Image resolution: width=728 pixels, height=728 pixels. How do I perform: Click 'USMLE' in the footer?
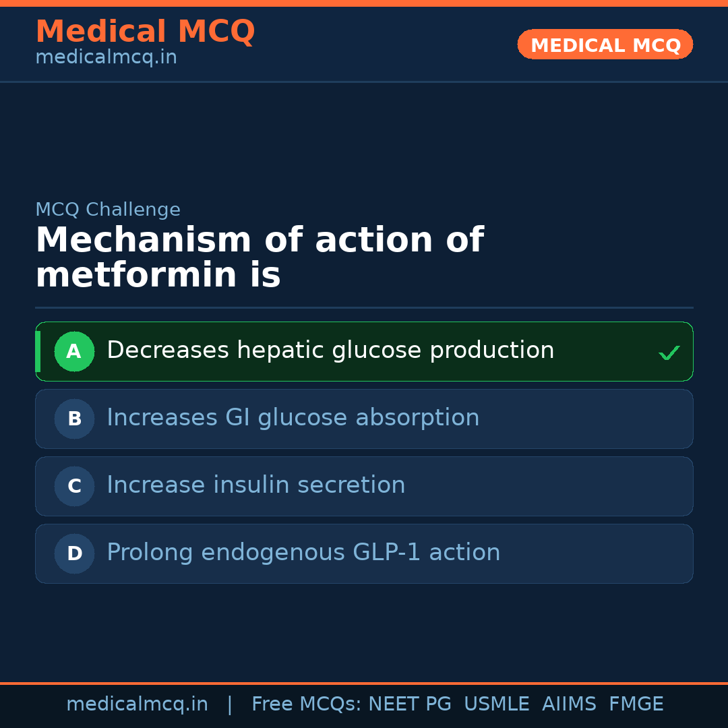[496, 704]
